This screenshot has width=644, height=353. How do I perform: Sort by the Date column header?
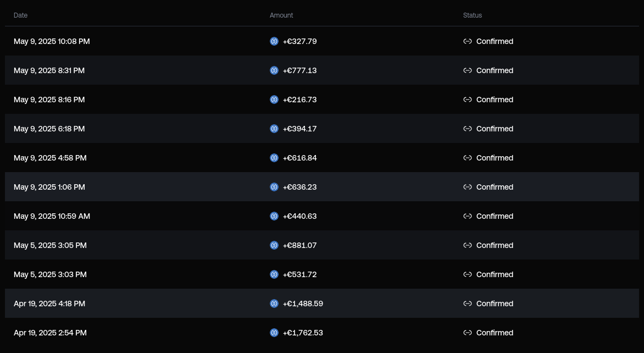[20, 15]
